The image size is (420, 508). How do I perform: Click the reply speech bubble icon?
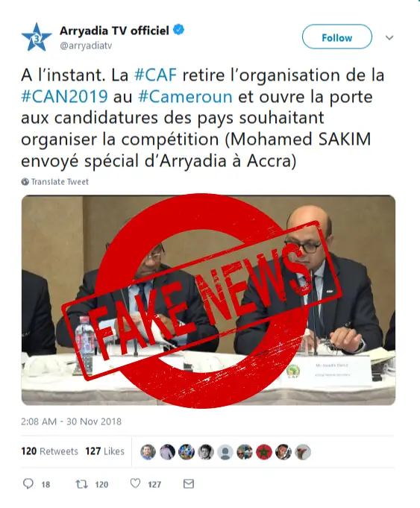tap(28, 484)
